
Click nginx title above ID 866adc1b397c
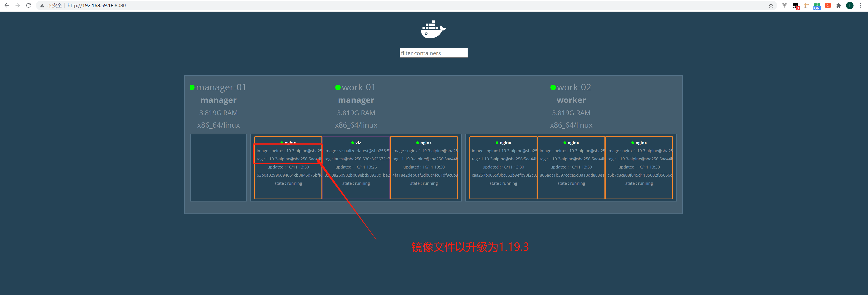[573, 143]
